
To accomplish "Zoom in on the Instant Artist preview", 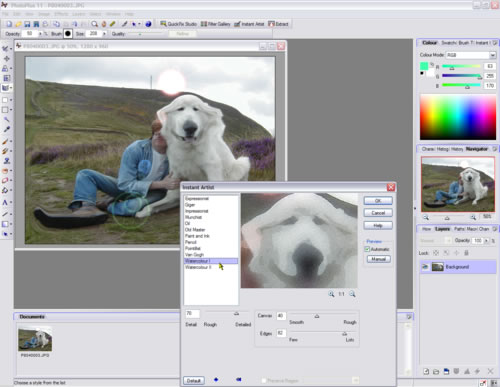I will coord(331,294).
